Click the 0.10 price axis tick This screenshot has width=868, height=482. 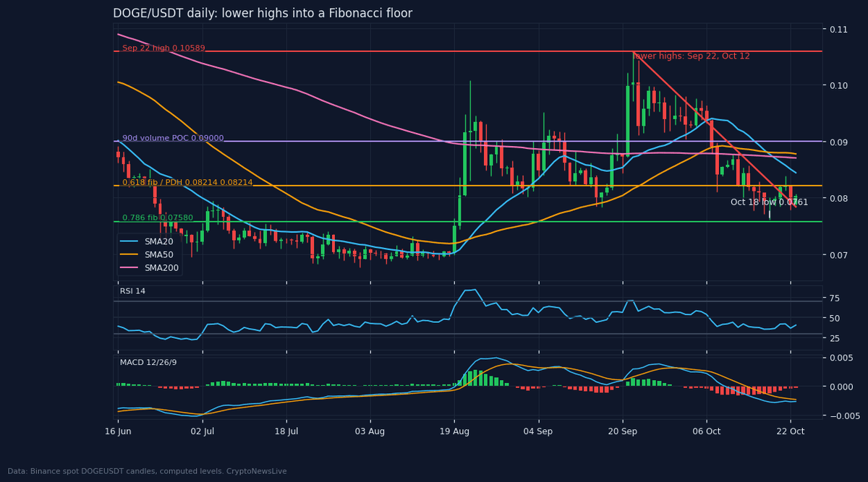pyautogui.click(x=838, y=85)
